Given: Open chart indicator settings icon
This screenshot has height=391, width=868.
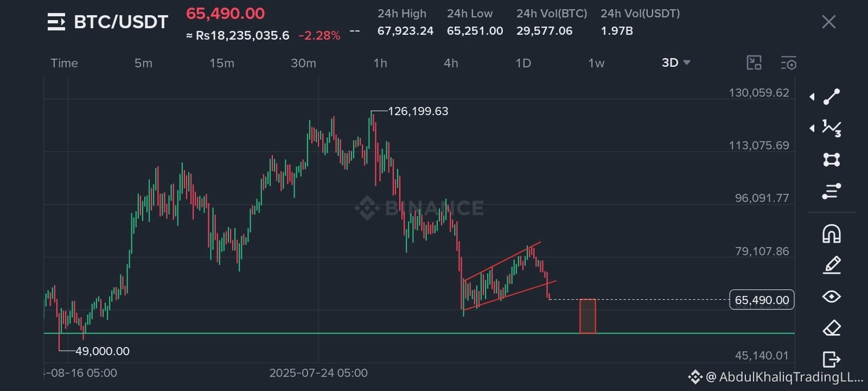Looking at the screenshot, I should (x=789, y=63).
